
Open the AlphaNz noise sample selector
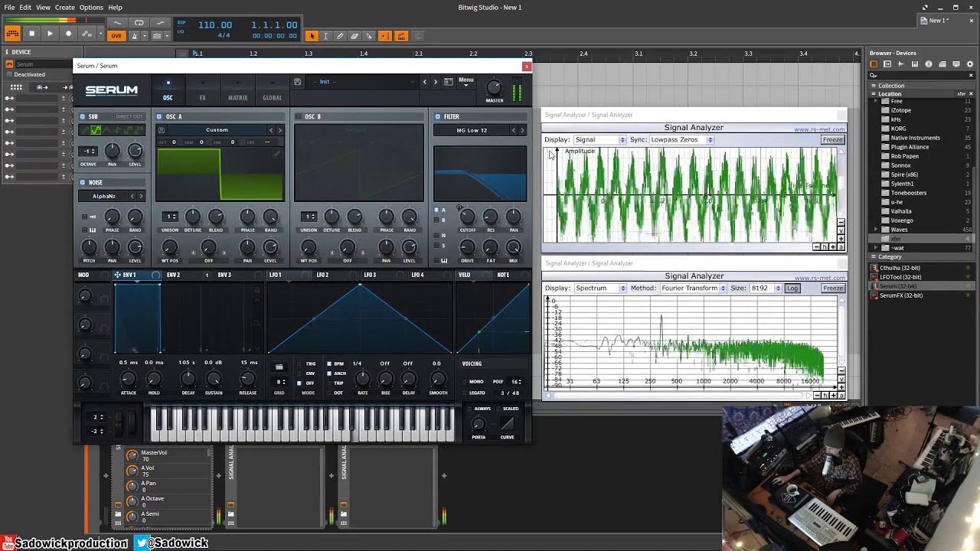(104, 196)
